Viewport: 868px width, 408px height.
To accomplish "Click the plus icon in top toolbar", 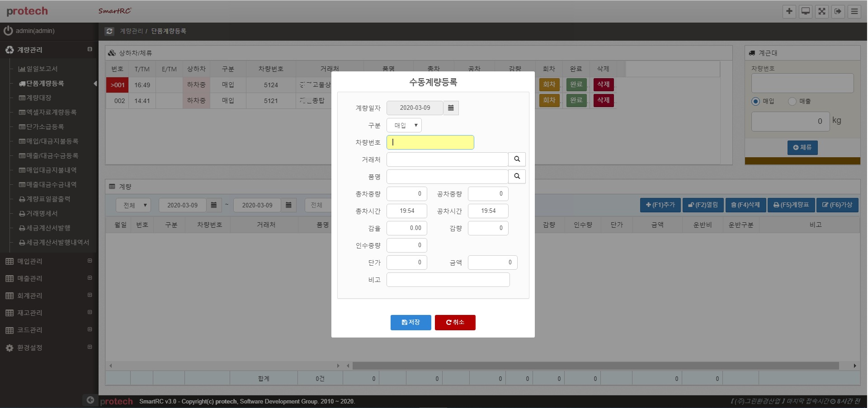I will click(789, 11).
